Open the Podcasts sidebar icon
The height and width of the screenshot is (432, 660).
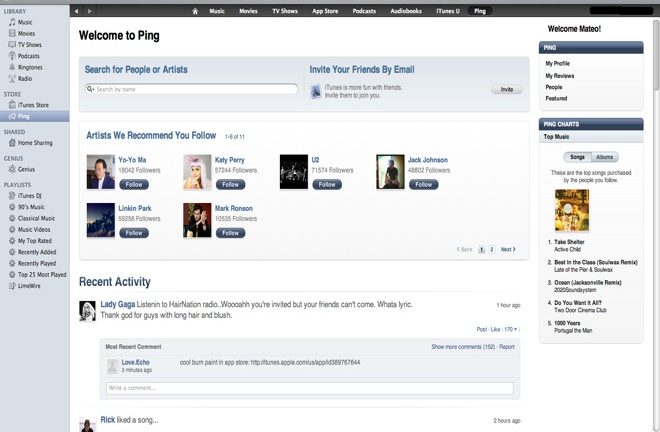pyautogui.click(x=12, y=56)
